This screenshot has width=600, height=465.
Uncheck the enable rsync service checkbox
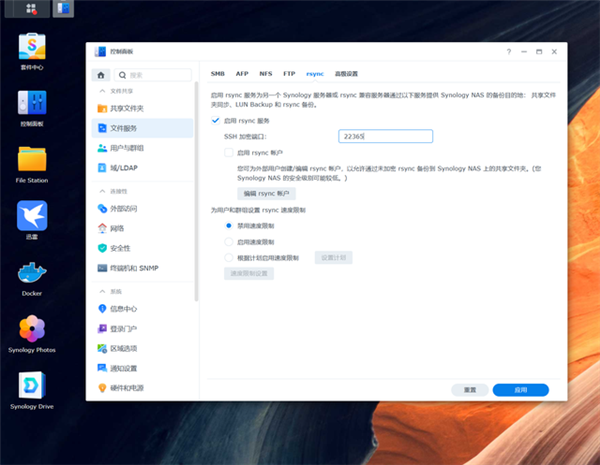215,121
